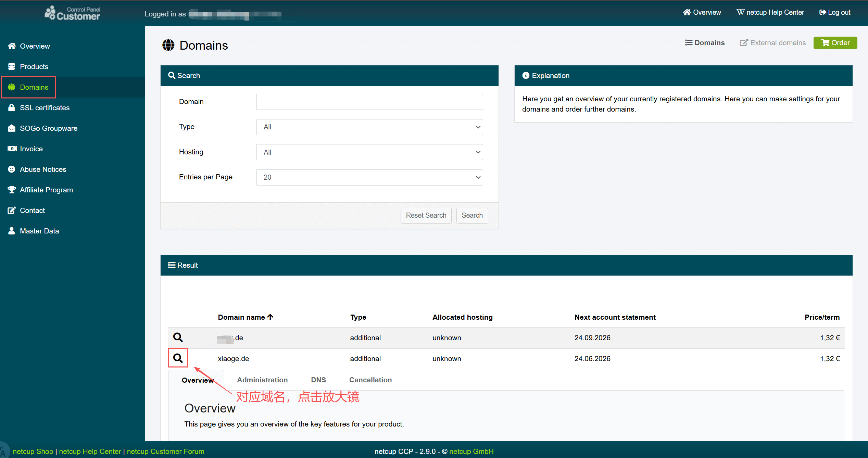This screenshot has height=458, width=868.
Task: Click the magnifier icon beside xiaoge.de
Action: [178, 358]
